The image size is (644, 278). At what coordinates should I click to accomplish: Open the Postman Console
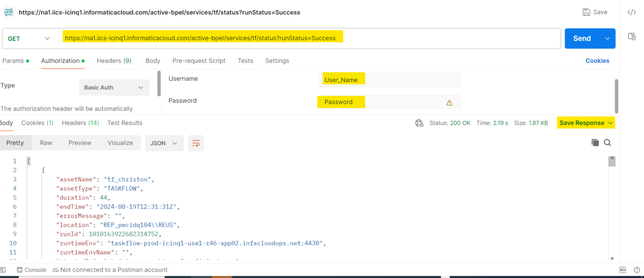point(31,270)
